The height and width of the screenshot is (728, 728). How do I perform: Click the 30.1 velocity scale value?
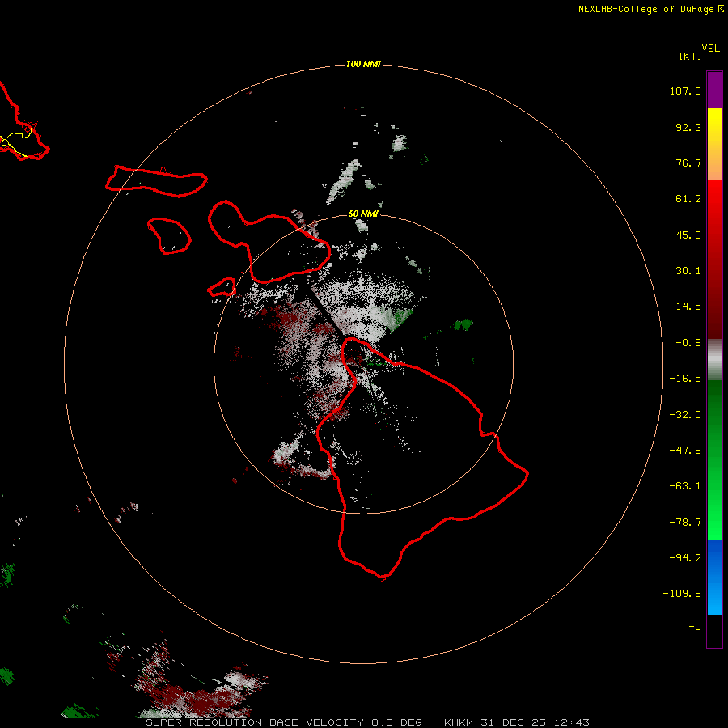tap(688, 271)
